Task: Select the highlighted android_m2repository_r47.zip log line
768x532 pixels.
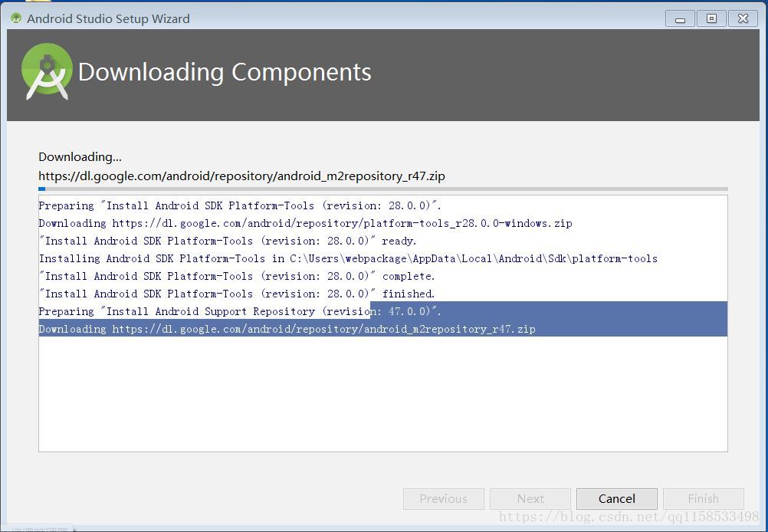Action: pyautogui.click(x=287, y=329)
